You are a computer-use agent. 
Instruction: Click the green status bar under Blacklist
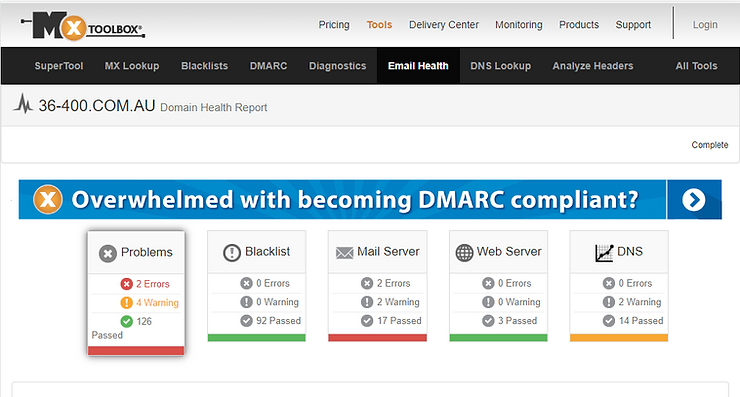[257, 338]
